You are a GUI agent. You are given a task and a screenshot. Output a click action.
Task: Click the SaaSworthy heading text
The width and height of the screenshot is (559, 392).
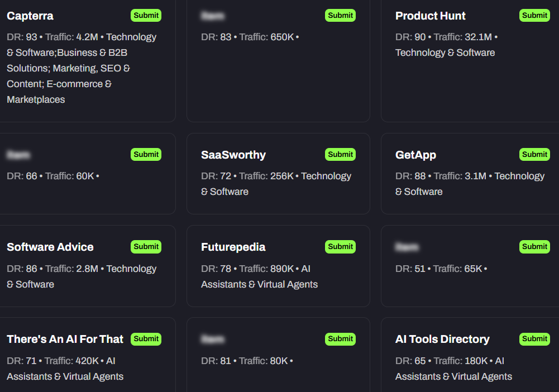233,155
